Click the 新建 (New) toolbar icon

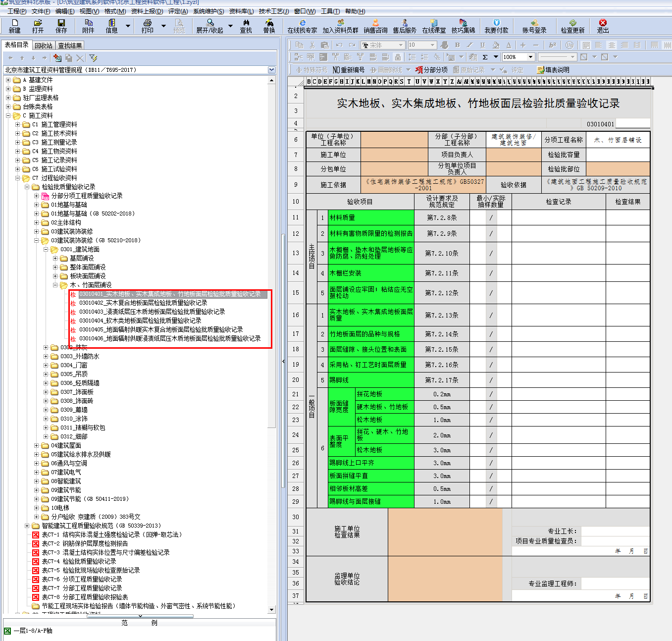pyautogui.click(x=15, y=26)
